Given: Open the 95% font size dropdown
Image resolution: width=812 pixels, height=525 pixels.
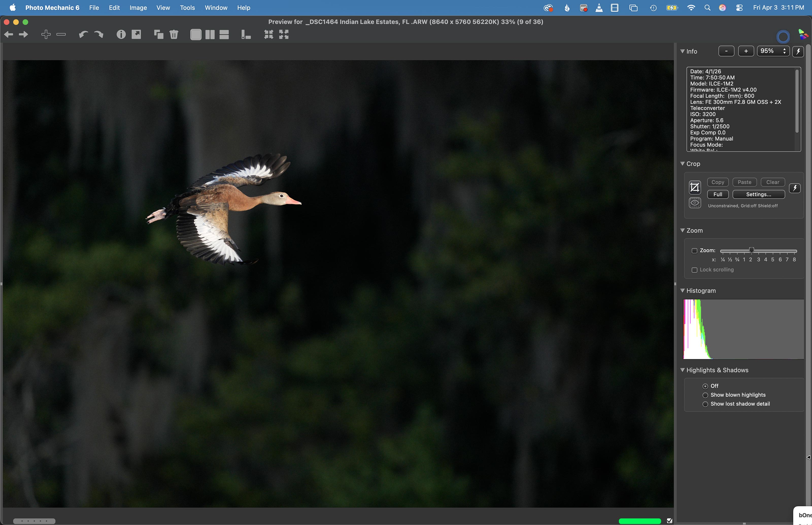Looking at the screenshot, I should [773, 51].
